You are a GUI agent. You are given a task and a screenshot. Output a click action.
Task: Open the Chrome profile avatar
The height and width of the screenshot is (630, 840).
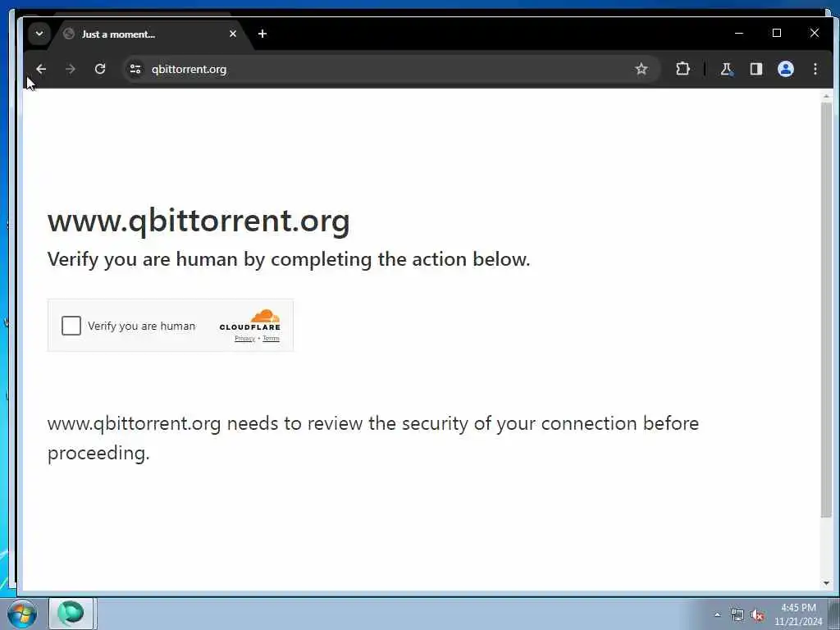coord(785,69)
